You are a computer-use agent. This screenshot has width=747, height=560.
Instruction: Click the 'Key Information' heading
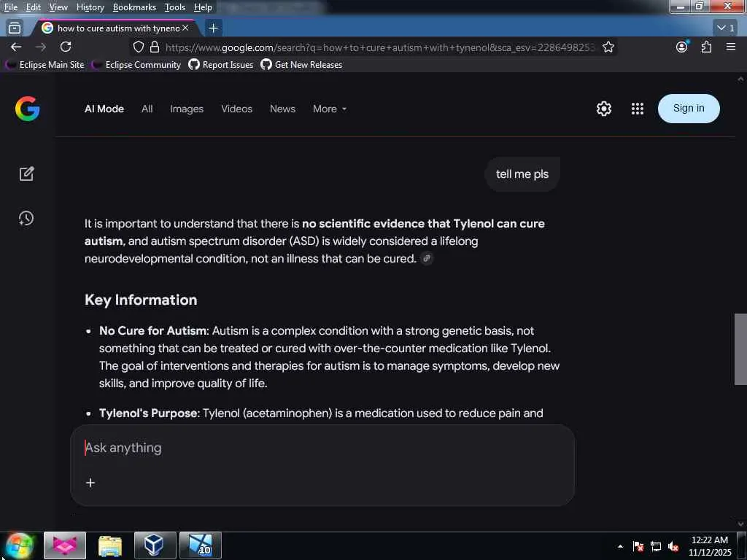point(141,300)
